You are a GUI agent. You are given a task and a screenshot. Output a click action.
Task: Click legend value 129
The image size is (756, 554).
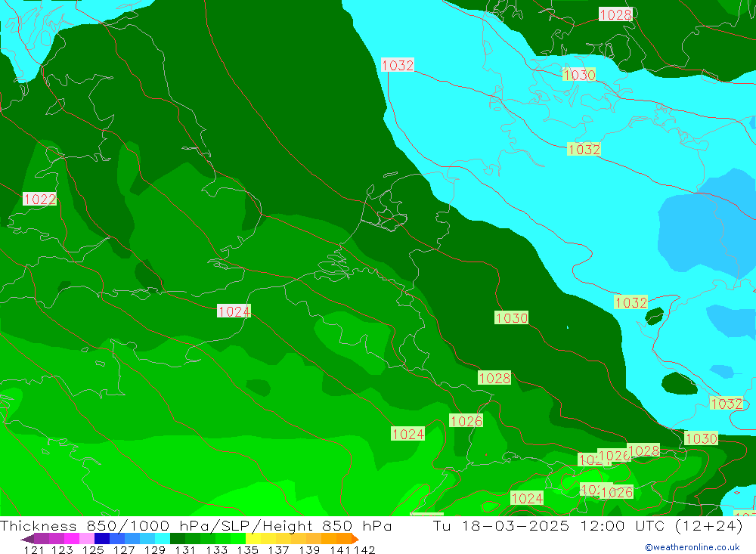(155, 549)
